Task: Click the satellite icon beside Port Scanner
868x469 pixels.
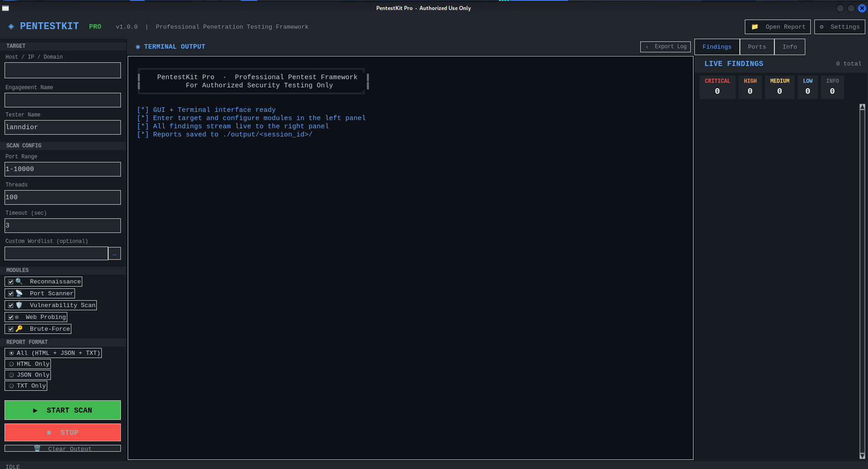Action: [19, 293]
